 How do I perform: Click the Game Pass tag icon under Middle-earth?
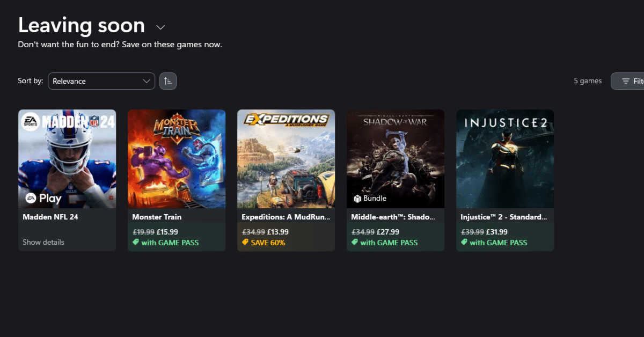355,243
